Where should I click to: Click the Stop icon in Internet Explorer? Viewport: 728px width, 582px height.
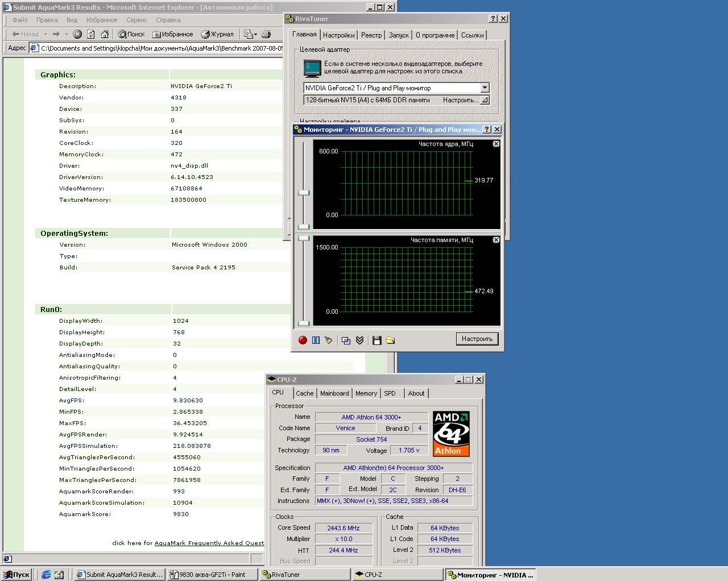77,34
